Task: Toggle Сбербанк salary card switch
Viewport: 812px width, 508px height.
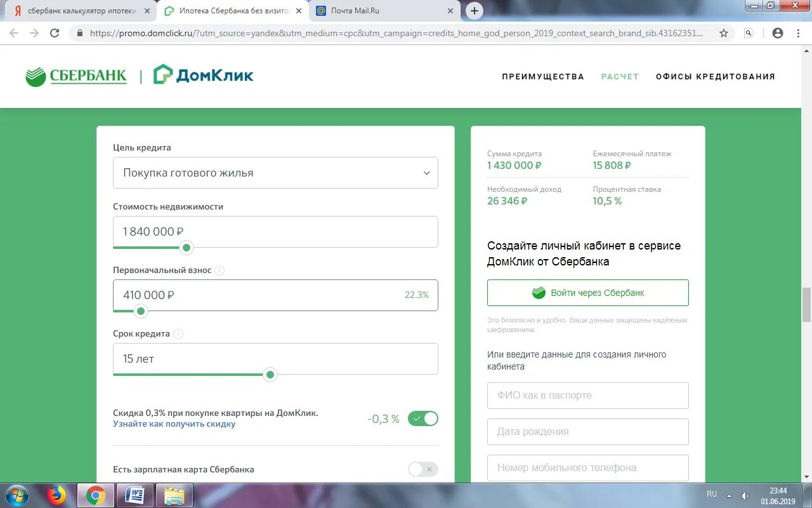Action: point(423,469)
